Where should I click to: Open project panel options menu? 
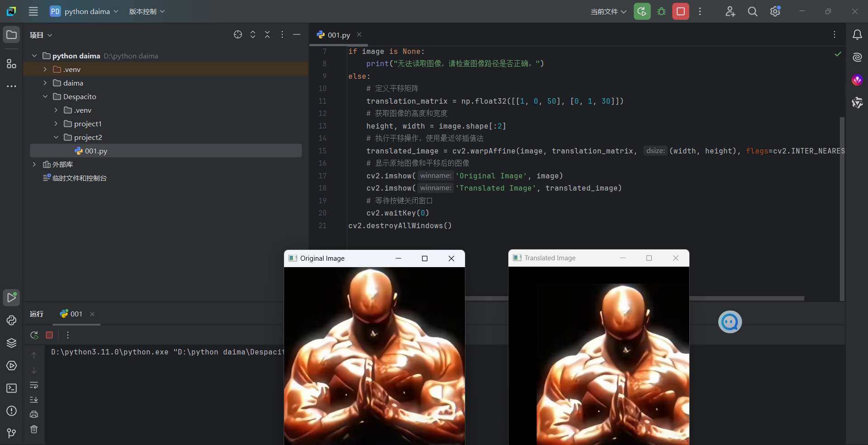click(x=282, y=34)
